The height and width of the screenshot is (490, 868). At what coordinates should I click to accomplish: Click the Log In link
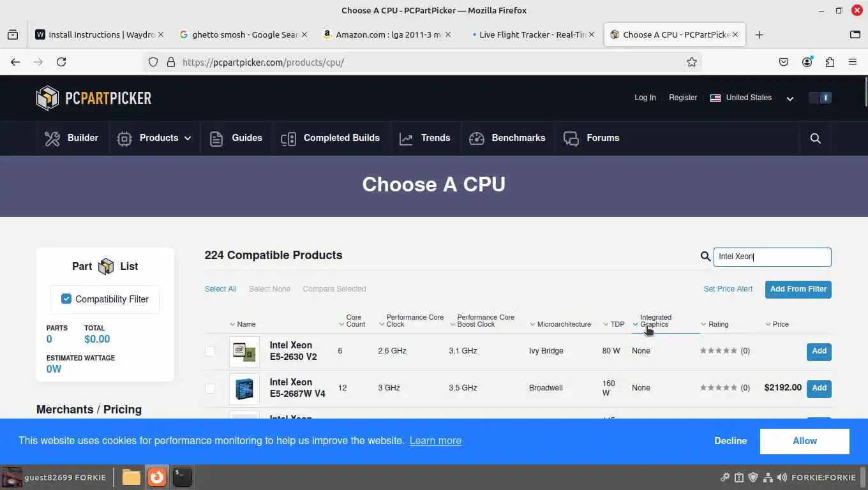645,98
